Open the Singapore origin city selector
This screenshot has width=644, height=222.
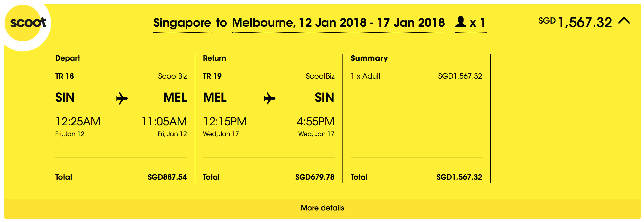182,23
